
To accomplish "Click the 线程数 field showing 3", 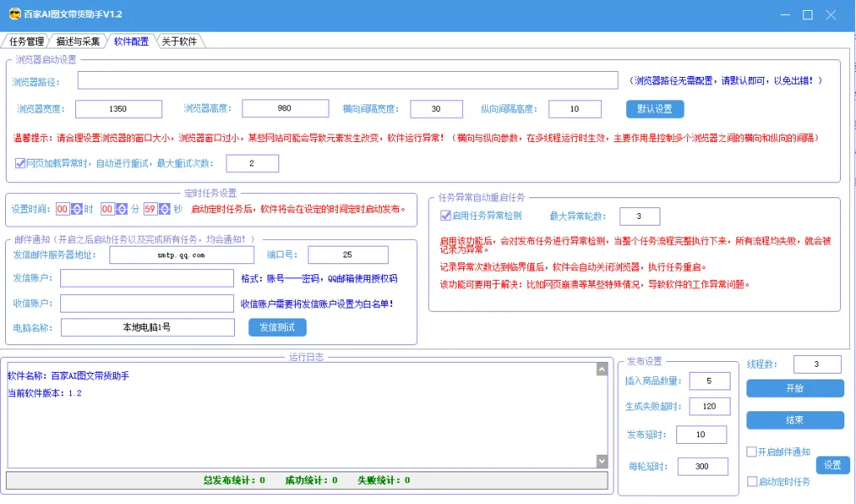I will [817, 364].
